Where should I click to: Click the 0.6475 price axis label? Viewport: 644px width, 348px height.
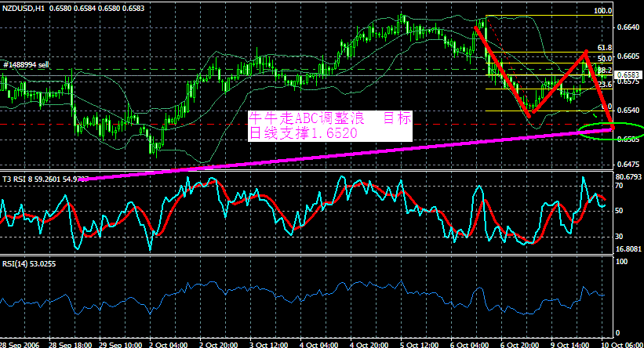point(628,164)
